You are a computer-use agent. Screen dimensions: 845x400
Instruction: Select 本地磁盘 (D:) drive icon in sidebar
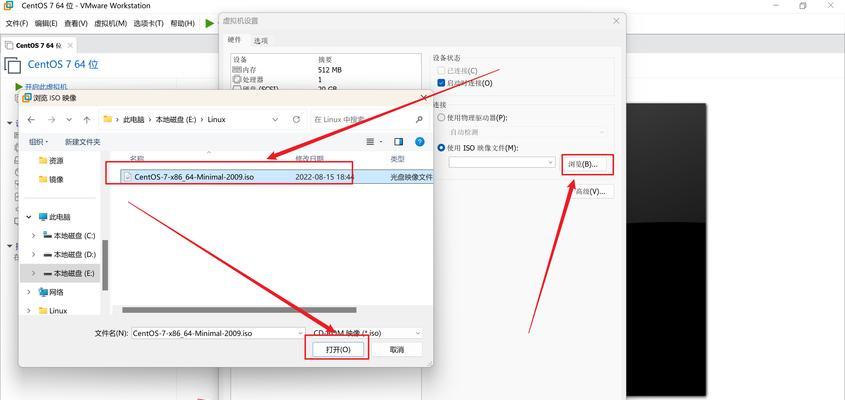(47, 254)
